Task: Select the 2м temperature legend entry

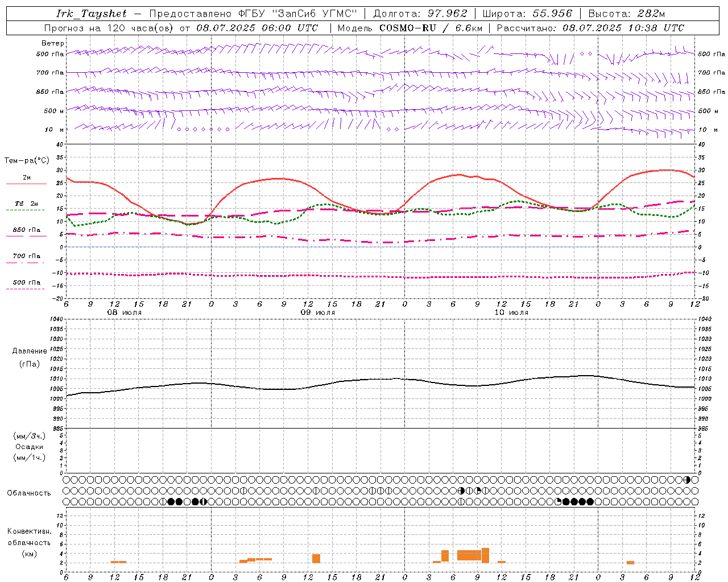Action: (27, 178)
